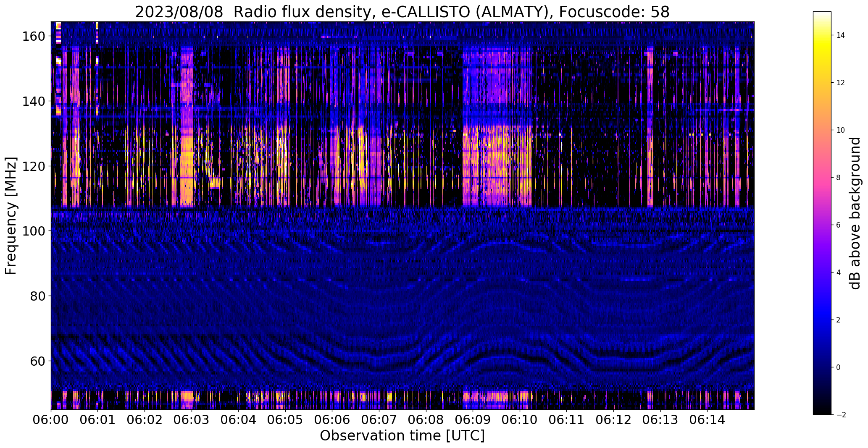Click the 06:10 time tick label
This screenshot has height=448, width=868.
coord(520,420)
